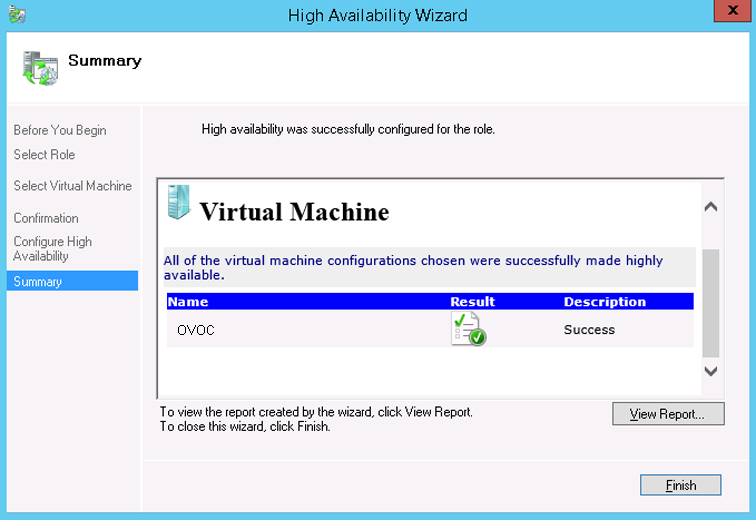Click the Virtual Machine server icon
Screen dimensions: 756x520
(x=177, y=202)
